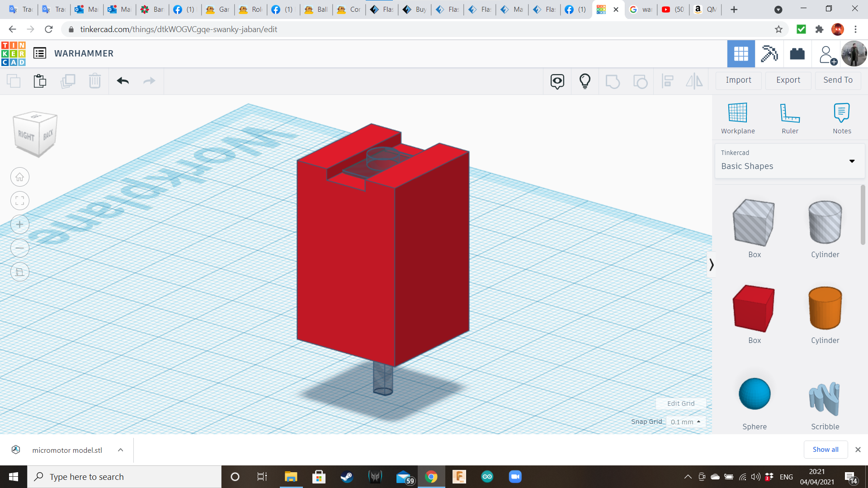Open the Snap Grid 0.1 mm dropdown
Viewport: 868px width, 488px height.
[685, 422]
